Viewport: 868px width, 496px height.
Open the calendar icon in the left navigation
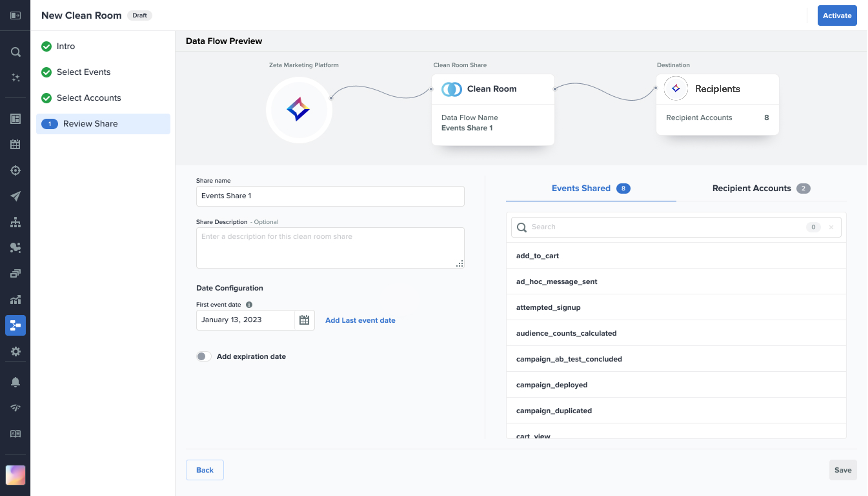(x=15, y=145)
